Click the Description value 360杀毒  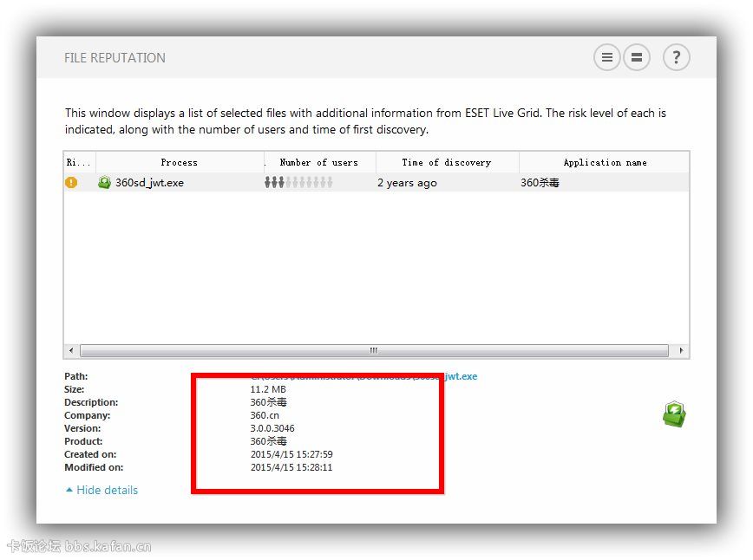pyautogui.click(x=268, y=402)
